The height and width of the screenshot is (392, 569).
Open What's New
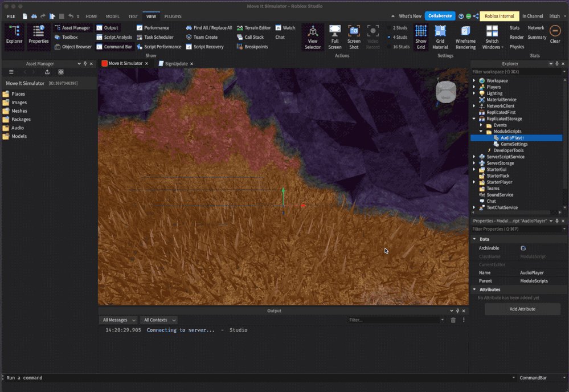pos(410,16)
